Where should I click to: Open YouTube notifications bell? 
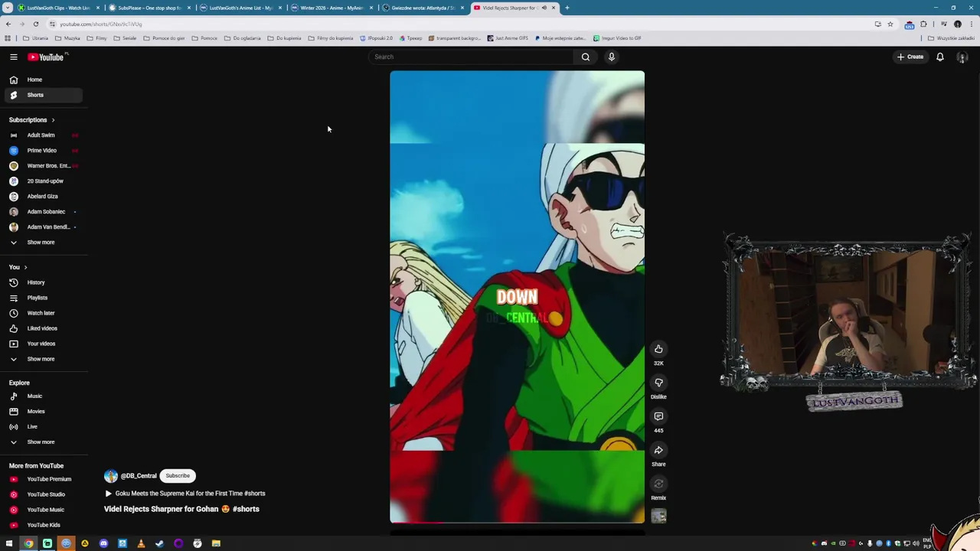click(x=939, y=57)
